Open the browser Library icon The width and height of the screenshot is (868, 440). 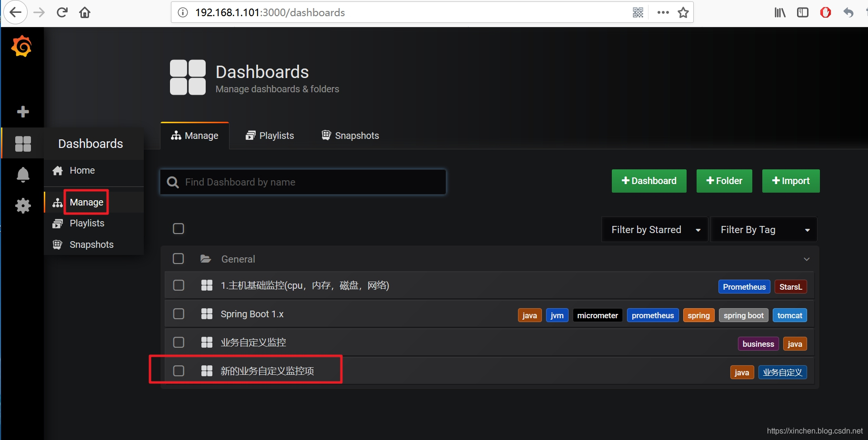pos(780,12)
